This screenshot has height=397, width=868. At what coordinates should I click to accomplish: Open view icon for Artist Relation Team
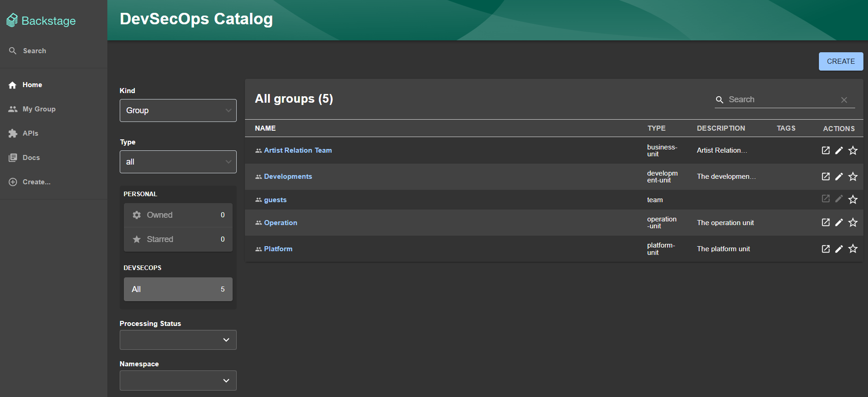(x=825, y=150)
